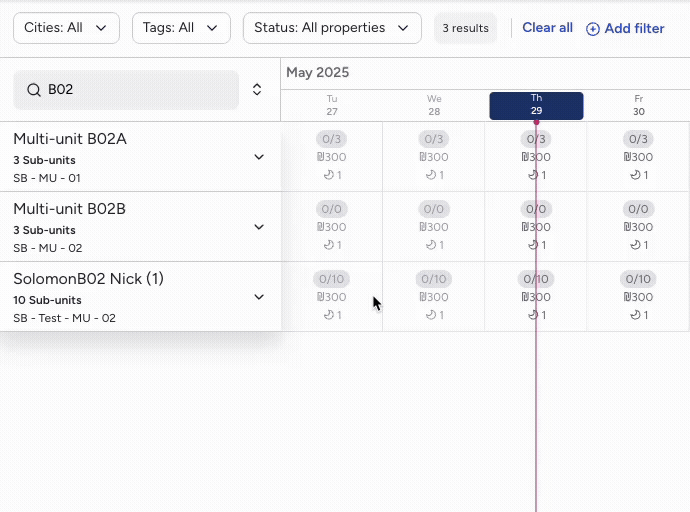
Task: Click 0/3 availability for B02A on Friday 30
Action: click(638, 139)
